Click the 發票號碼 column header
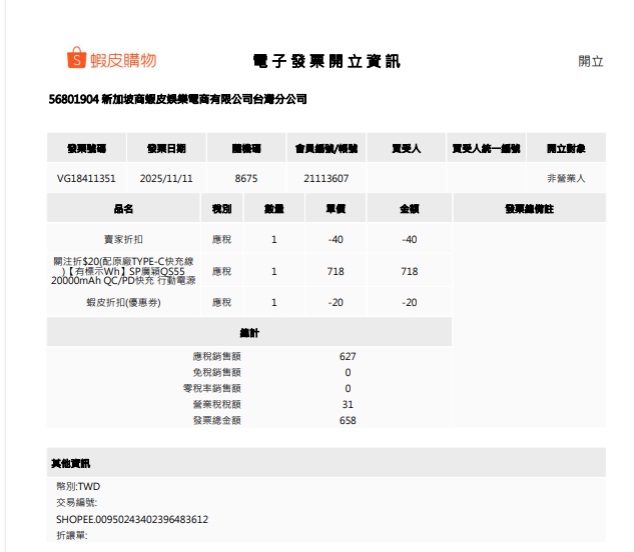This screenshot has width=634, height=552. point(87,149)
